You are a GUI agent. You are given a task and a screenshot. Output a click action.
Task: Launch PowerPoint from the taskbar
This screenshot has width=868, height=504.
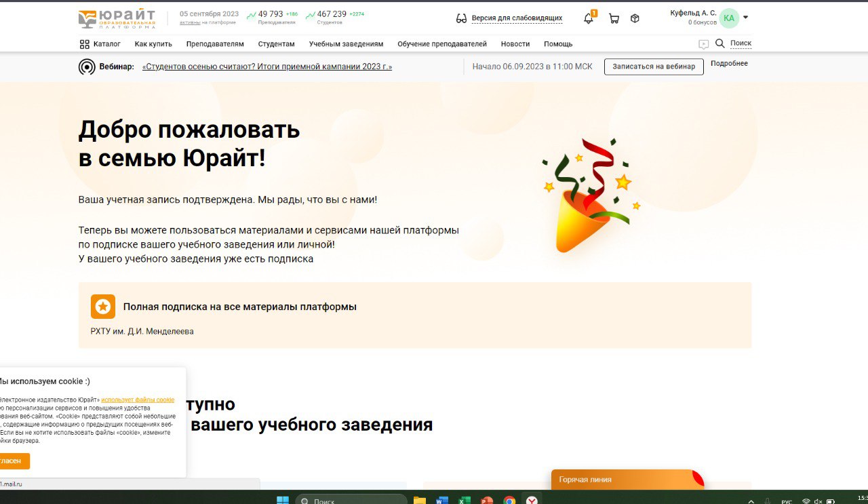tap(487, 501)
